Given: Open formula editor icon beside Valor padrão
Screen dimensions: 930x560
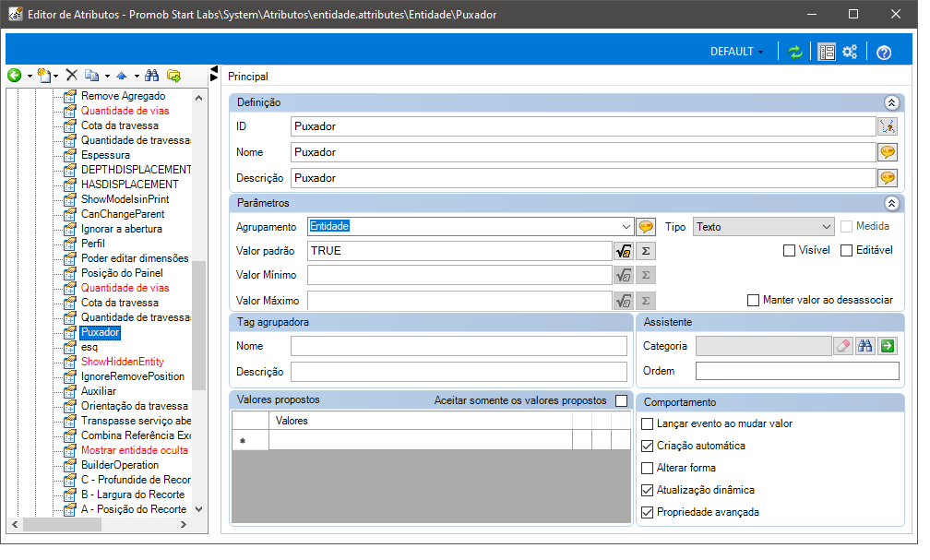Looking at the screenshot, I should point(623,251).
